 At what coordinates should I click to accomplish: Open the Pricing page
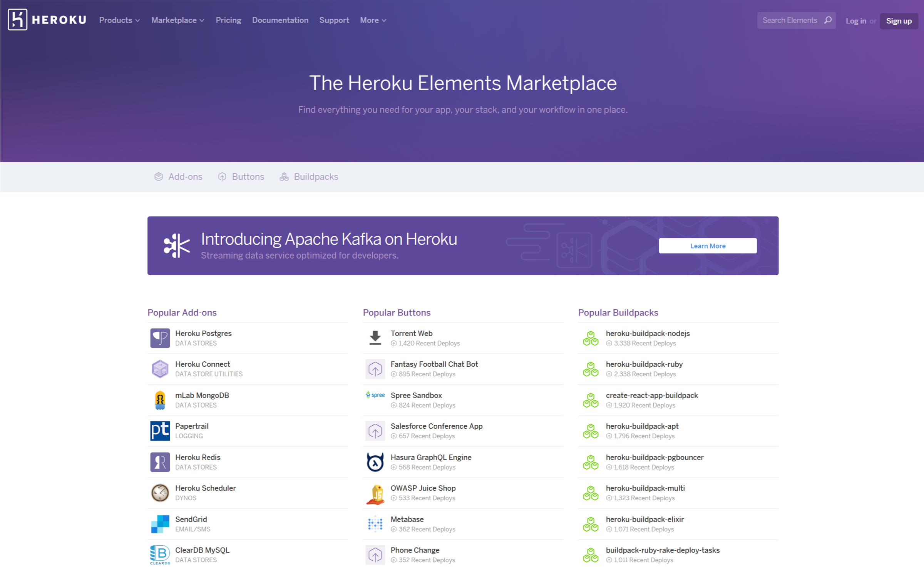pos(228,20)
